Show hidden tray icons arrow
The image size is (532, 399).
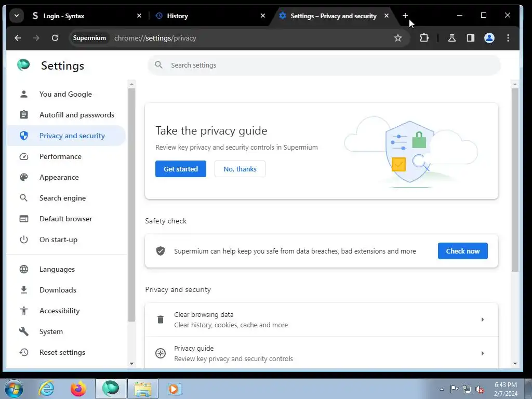442,389
